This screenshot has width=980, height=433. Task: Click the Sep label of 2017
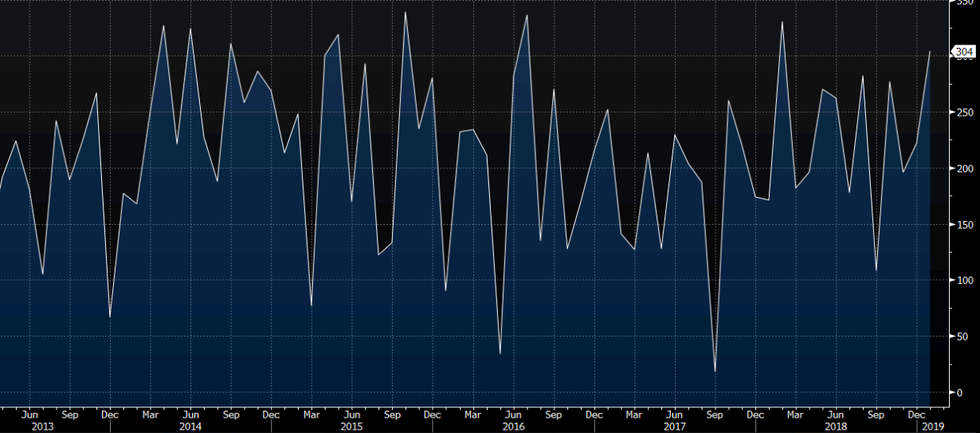tap(715, 415)
